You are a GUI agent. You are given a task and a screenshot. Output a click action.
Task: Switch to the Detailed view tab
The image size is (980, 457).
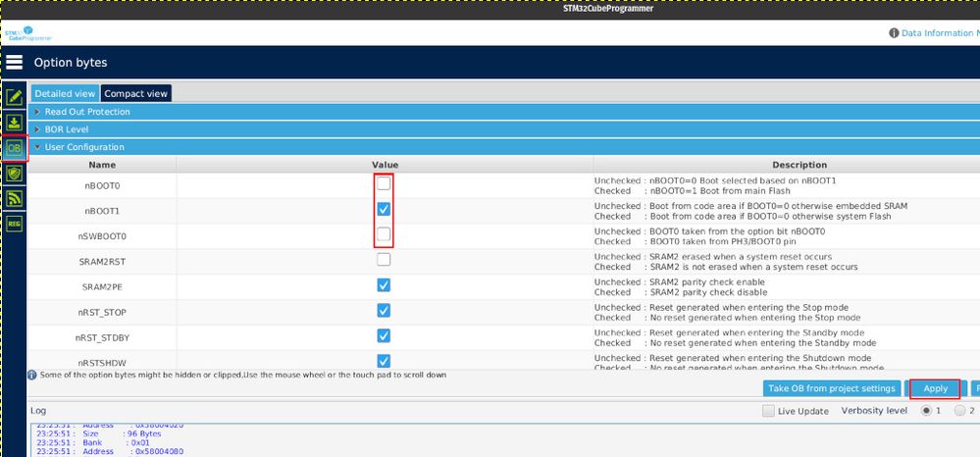click(65, 93)
